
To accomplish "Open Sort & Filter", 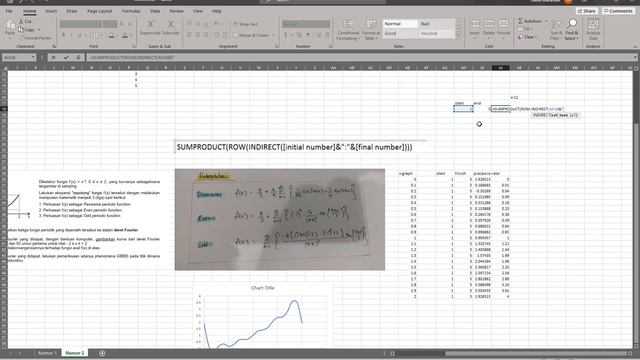I will tap(556, 29).
